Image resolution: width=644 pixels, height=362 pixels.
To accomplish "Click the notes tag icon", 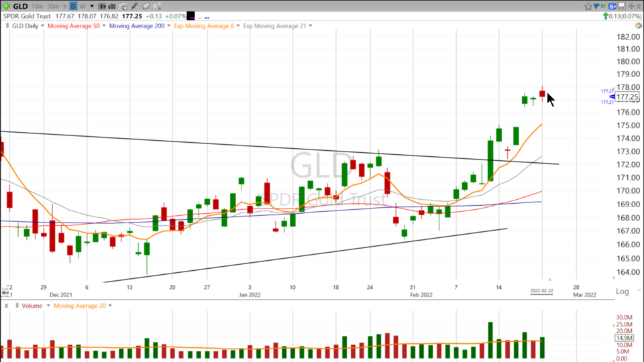I will tap(146, 6).
